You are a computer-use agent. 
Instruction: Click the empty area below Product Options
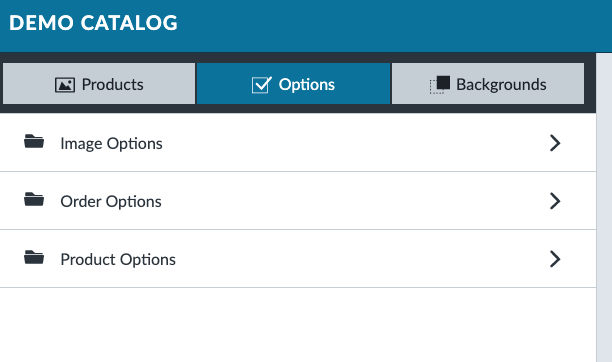pos(298,325)
